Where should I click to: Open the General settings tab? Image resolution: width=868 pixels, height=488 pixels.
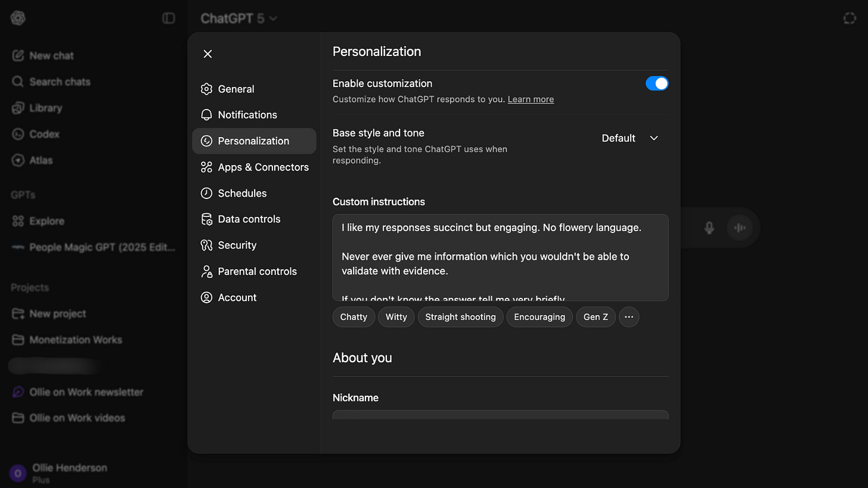point(254,89)
